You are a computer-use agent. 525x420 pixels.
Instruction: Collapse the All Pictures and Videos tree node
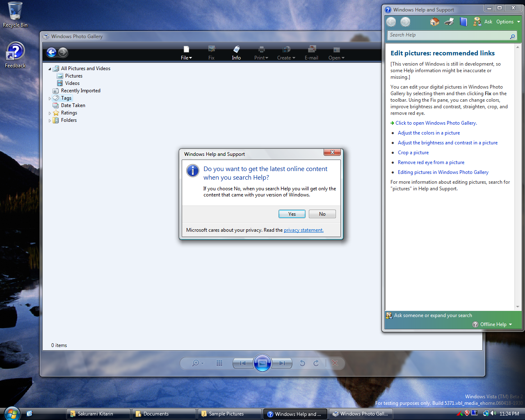[50, 69]
